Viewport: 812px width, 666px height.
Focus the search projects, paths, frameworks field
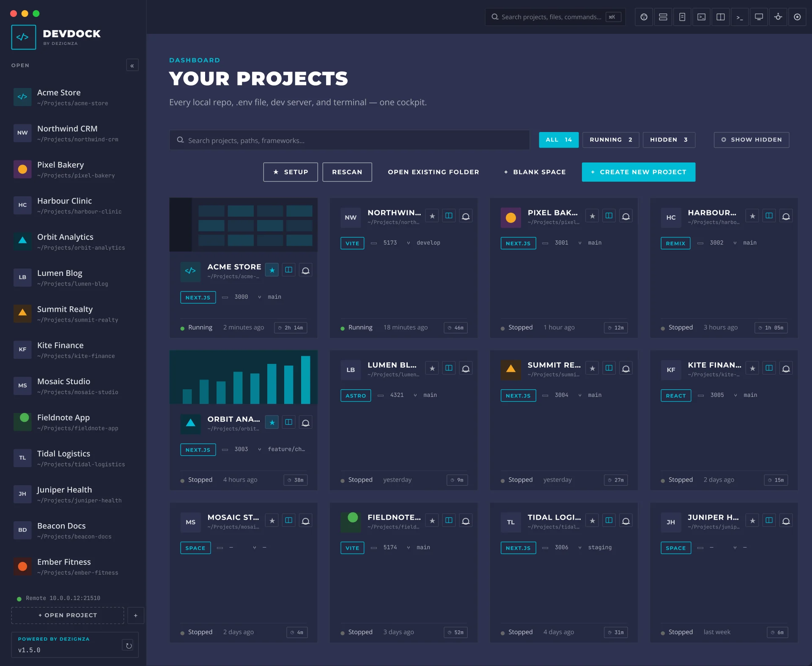[x=349, y=140]
